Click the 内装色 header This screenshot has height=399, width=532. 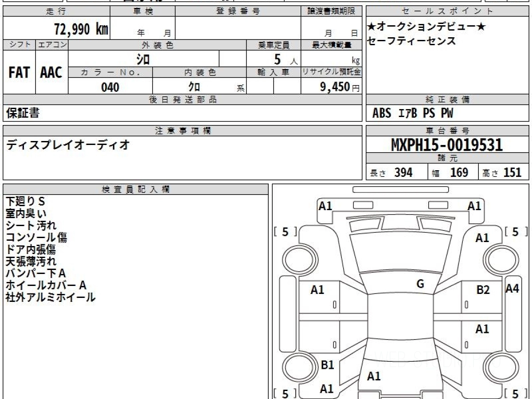199,73
